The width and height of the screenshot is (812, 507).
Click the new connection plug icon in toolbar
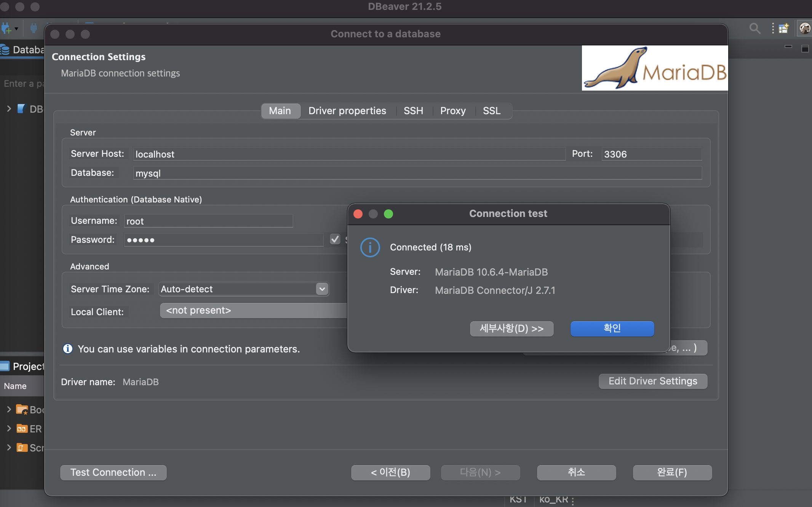tap(6, 29)
